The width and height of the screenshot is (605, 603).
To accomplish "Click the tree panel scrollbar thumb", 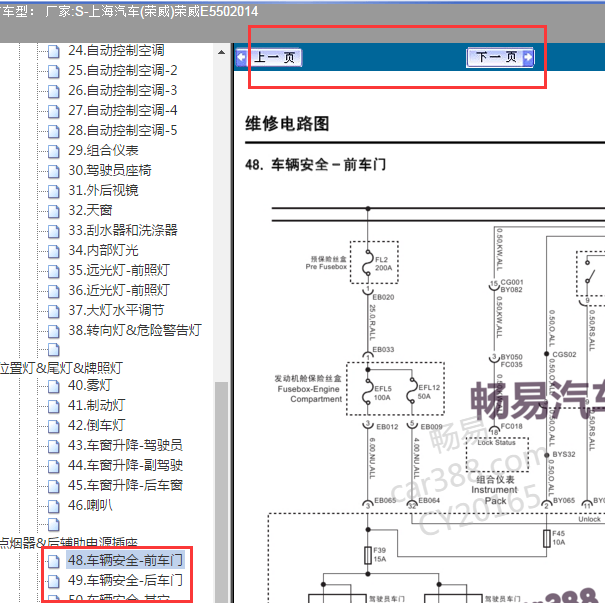I will pyautogui.click(x=221, y=492).
